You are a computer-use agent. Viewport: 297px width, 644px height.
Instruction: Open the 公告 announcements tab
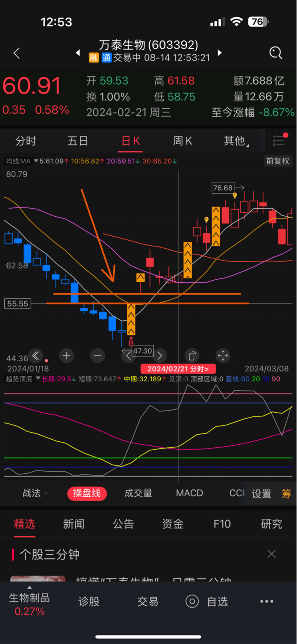coord(123,524)
